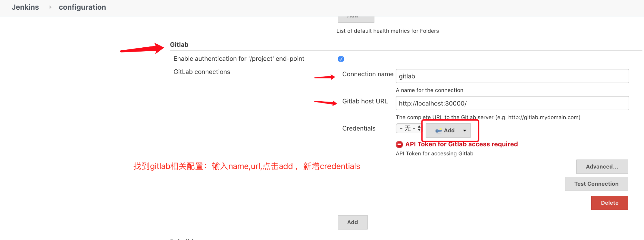The image size is (644, 240).
Task: Expand the breadcrumb arrow after Jenkins
Action: click(50, 7)
